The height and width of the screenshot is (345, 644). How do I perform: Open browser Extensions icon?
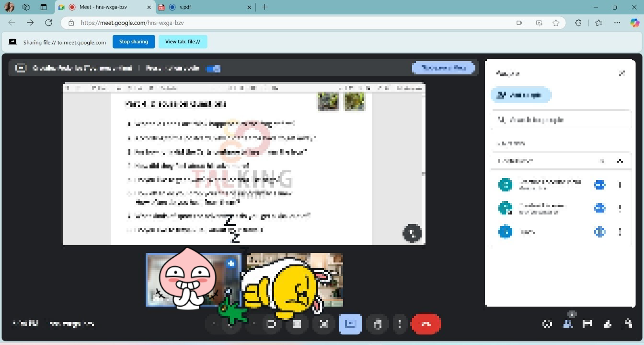[x=578, y=23]
